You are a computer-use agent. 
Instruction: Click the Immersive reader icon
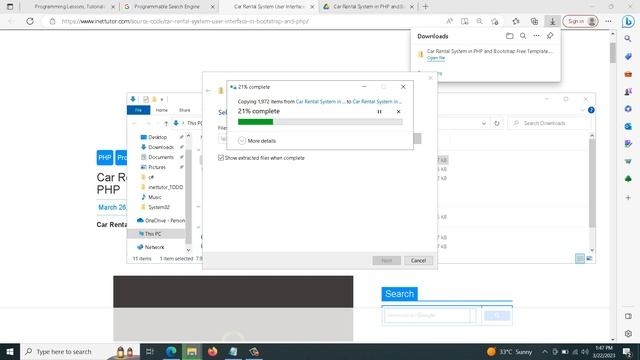point(464,21)
